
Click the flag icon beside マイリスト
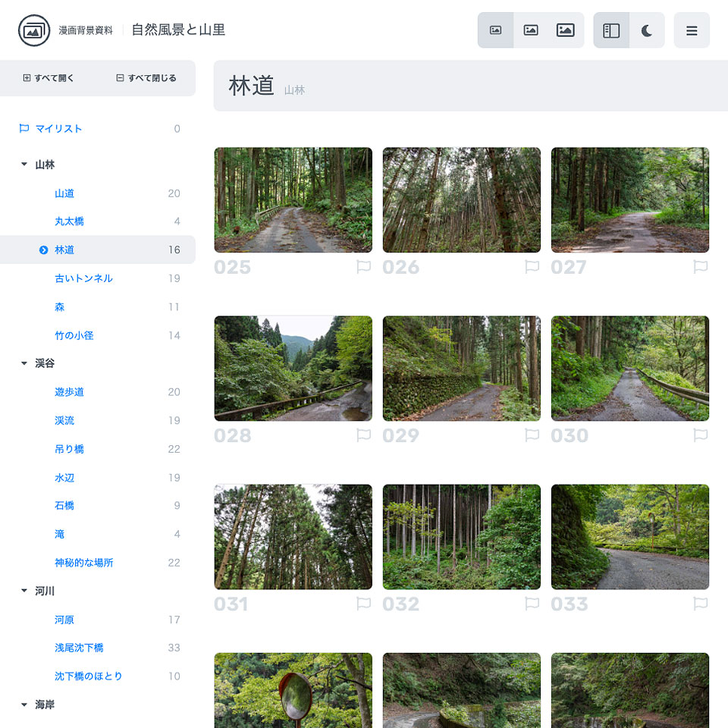tap(24, 128)
